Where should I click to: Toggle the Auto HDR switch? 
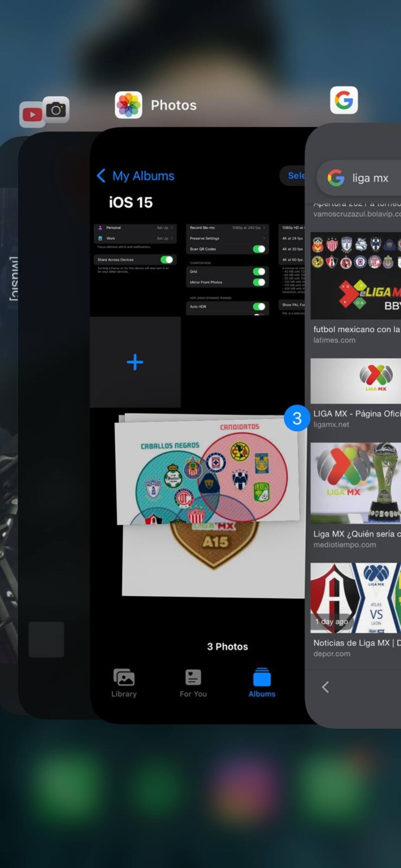(259, 306)
